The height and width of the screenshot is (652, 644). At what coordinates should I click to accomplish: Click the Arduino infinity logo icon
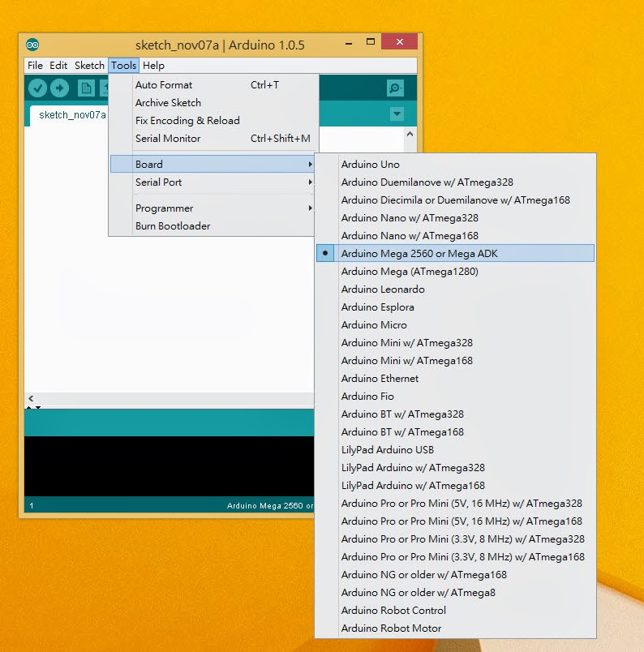click(32, 45)
